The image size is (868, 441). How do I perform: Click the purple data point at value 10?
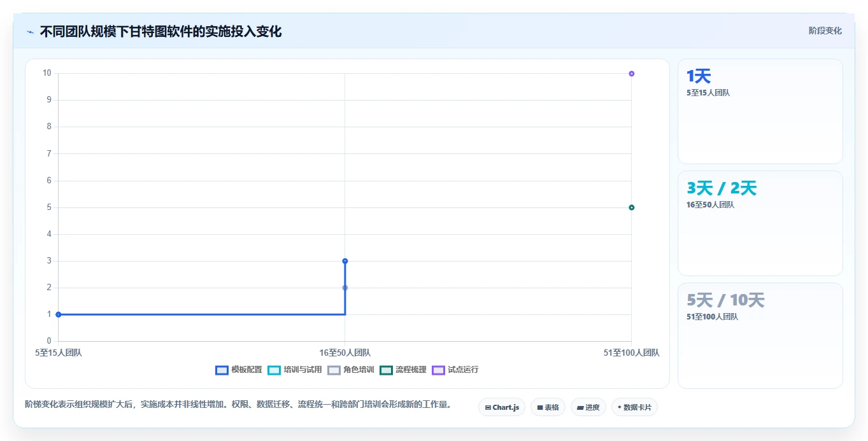632,74
